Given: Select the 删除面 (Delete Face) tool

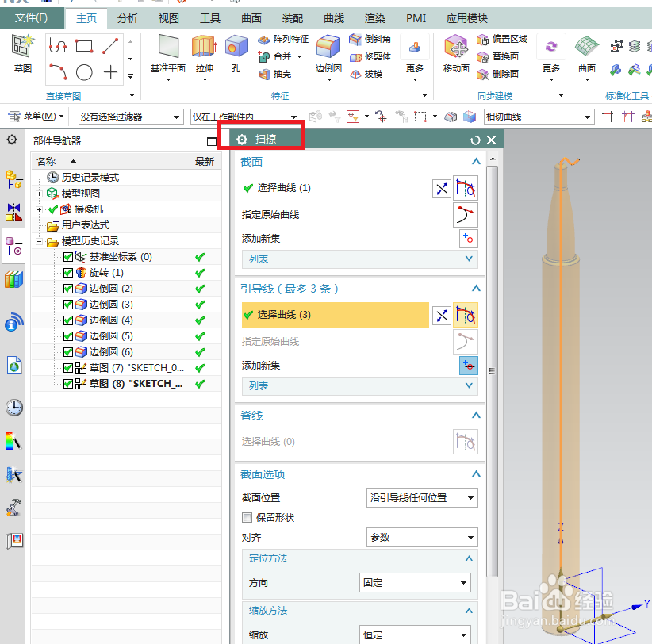Looking at the screenshot, I should click(504, 75).
